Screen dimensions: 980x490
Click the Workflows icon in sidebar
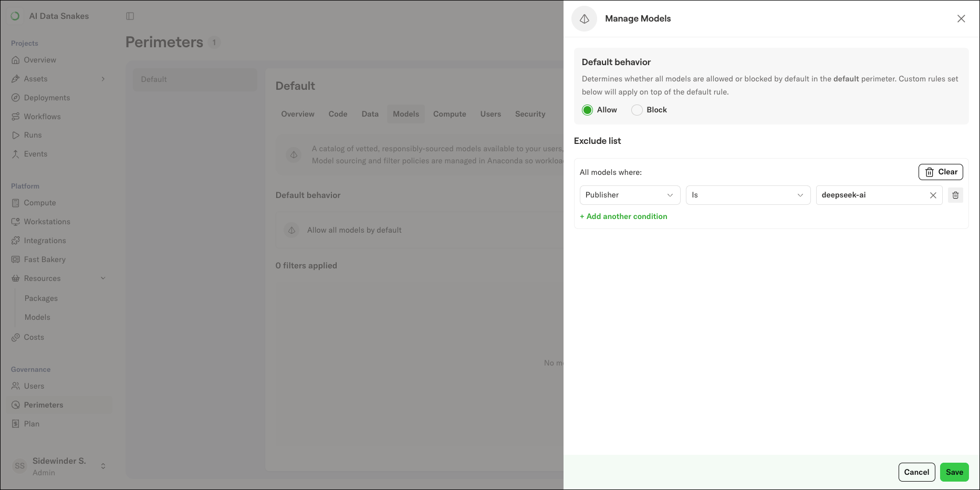pyautogui.click(x=16, y=117)
